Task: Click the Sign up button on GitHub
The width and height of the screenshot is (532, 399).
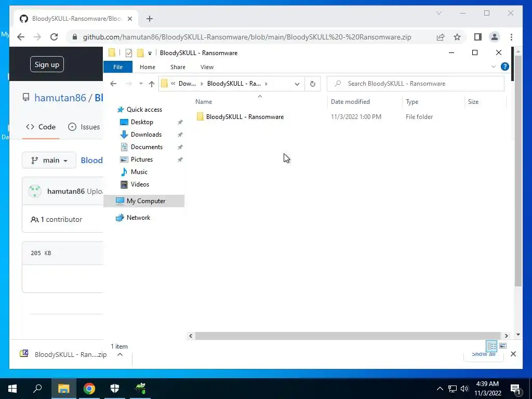Action: pyautogui.click(x=47, y=64)
